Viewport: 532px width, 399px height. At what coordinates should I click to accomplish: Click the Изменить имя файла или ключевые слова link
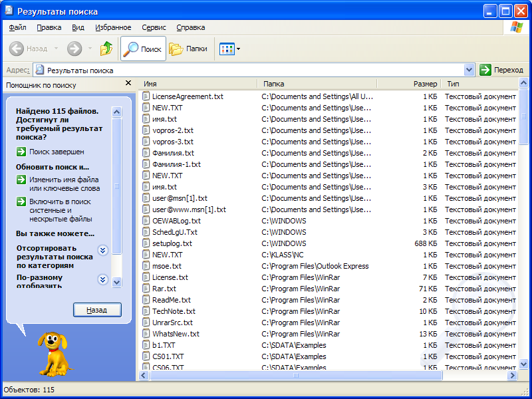65,184
